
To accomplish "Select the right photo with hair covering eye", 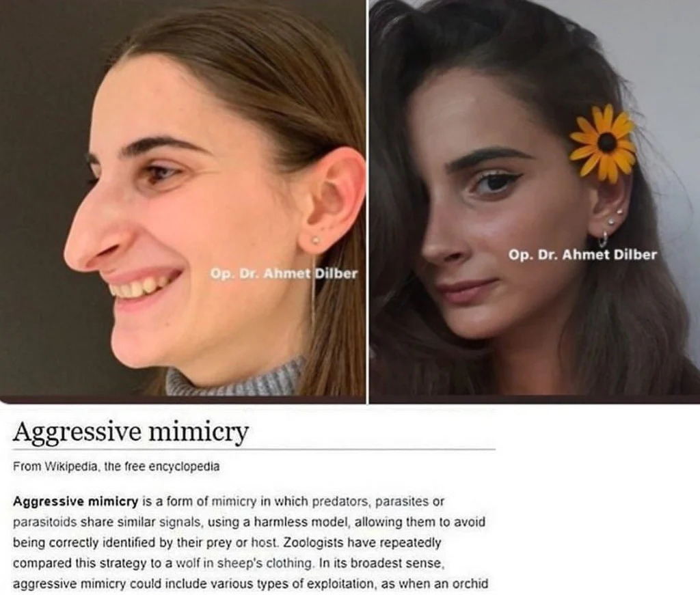I will [x=535, y=198].
